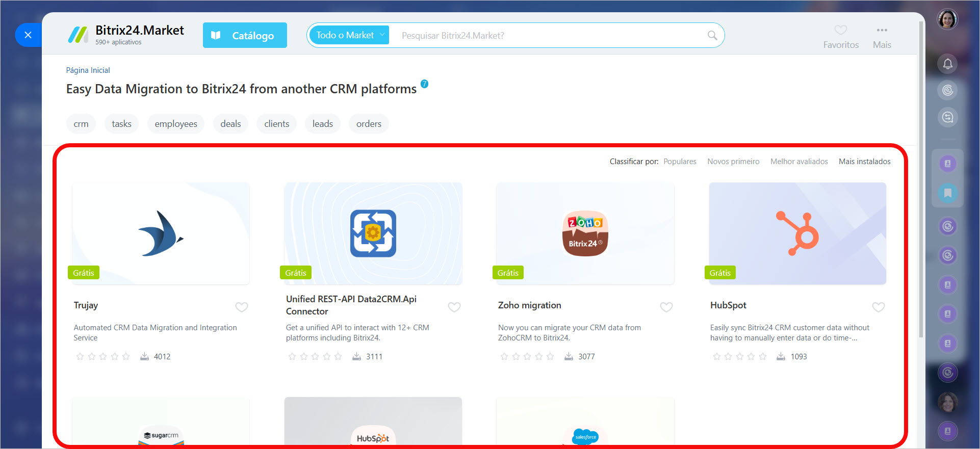This screenshot has width=980, height=449.
Task: Click download icon next to 3077
Action: coord(569,356)
